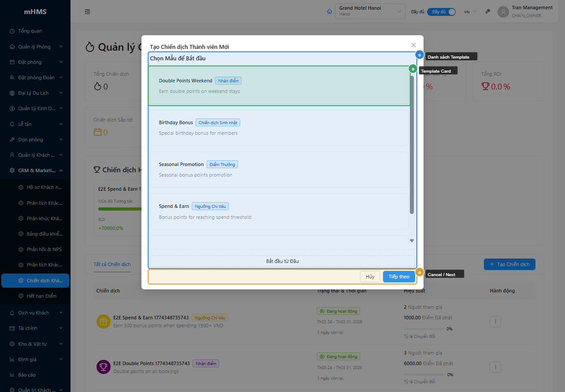This screenshot has width=565, height=392.
Task: Select the Tất cả Chiến dịch tab
Action: click(112, 264)
